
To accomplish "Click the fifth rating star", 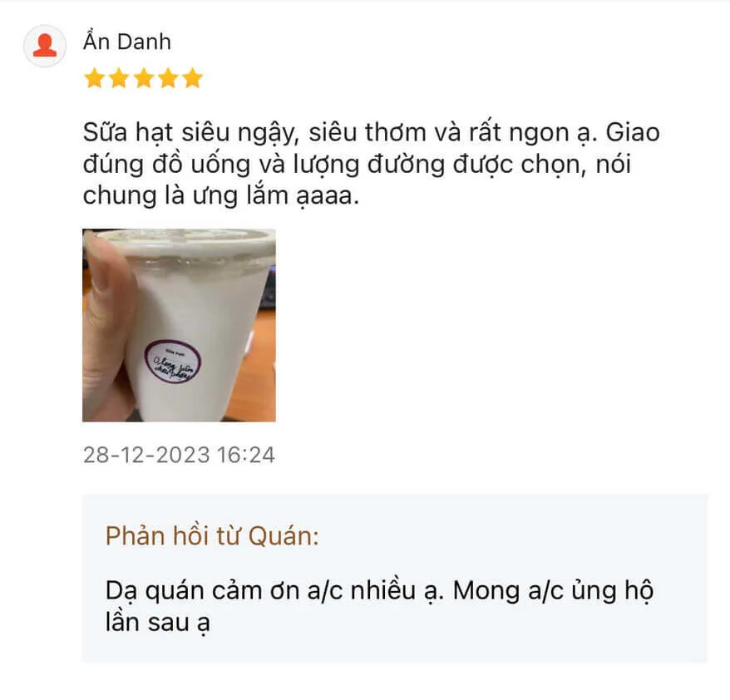I will 192,77.
